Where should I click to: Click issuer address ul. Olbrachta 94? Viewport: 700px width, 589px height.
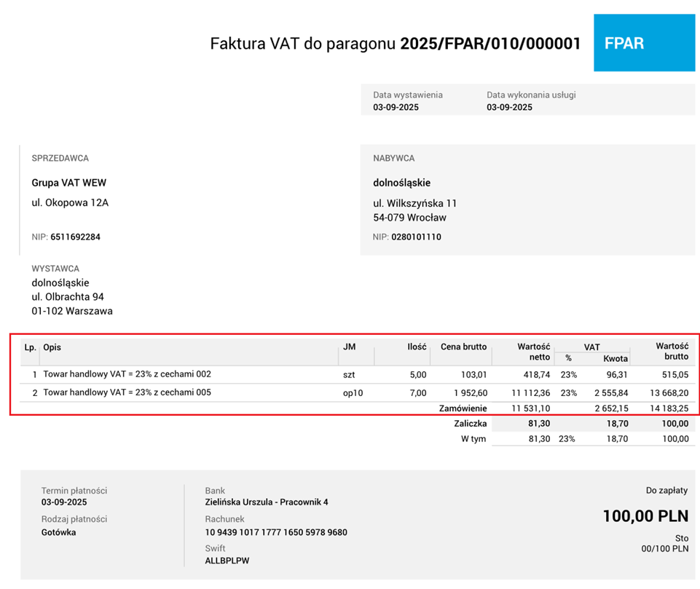pyautogui.click(x=68, y=297)
